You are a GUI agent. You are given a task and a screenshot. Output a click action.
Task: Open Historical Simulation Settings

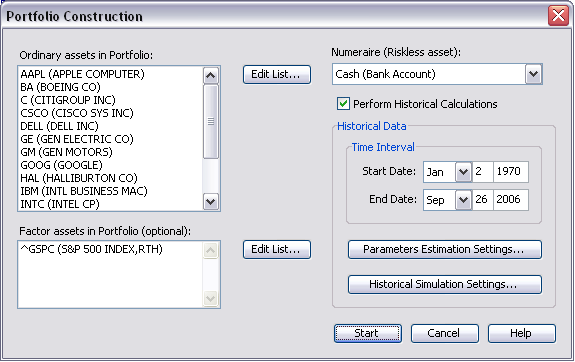[444, 285]
